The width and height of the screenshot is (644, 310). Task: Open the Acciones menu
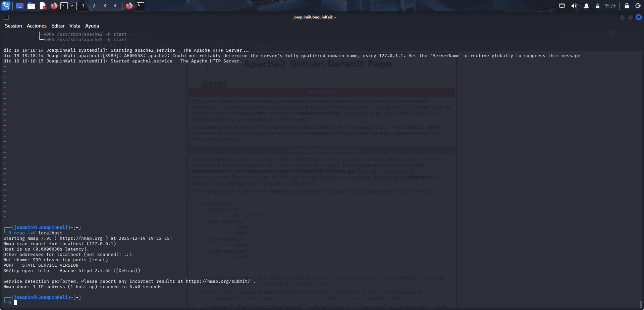click(x=37, y=26)
